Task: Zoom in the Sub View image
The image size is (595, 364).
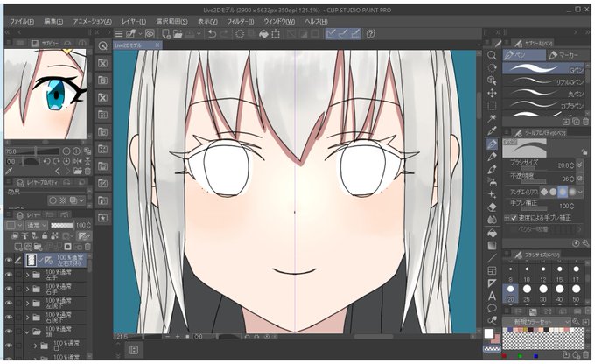Action: click(x=76, y=151)
